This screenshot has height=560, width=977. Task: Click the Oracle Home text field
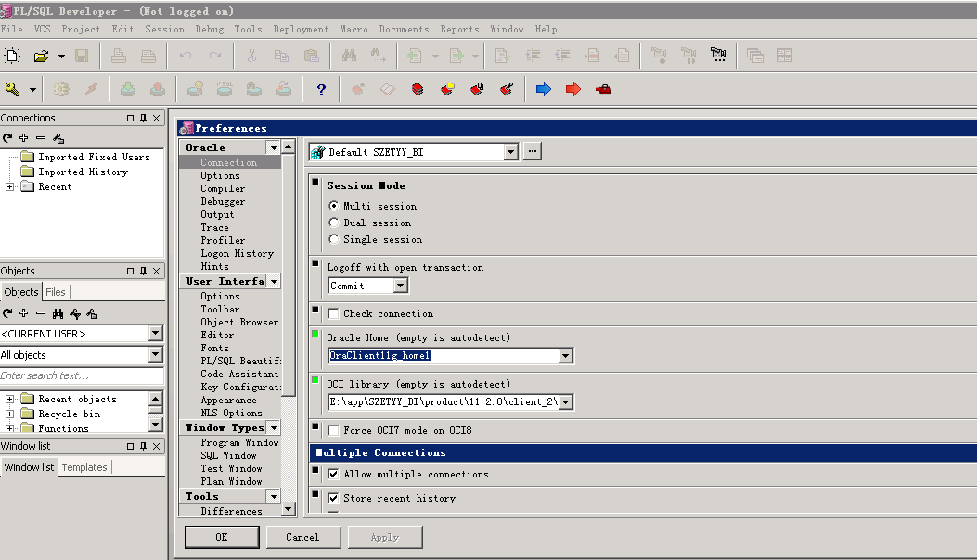click(x=444, y=356)
